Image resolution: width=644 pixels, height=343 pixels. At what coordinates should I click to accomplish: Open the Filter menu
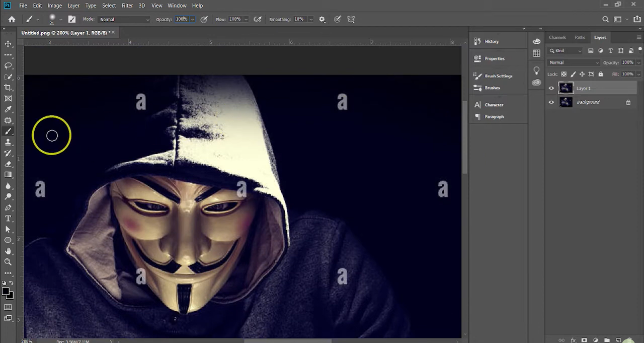[127, 6]
